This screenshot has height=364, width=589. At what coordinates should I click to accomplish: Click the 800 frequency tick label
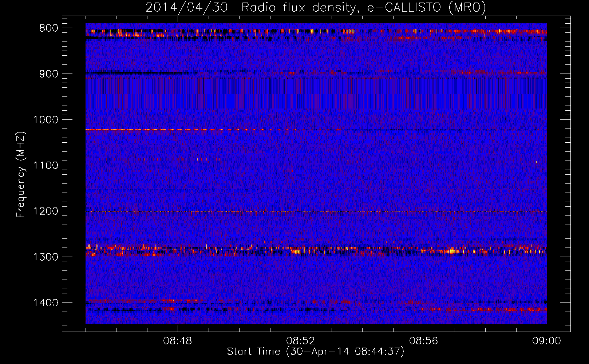(x=48, y=28)
